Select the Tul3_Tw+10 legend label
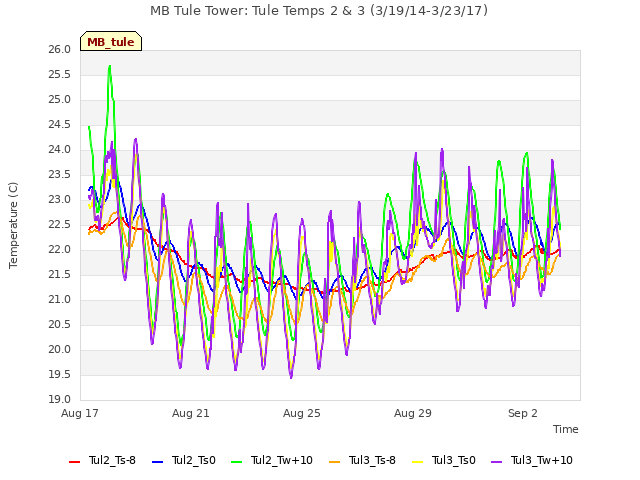 click(x=542, y=460)
